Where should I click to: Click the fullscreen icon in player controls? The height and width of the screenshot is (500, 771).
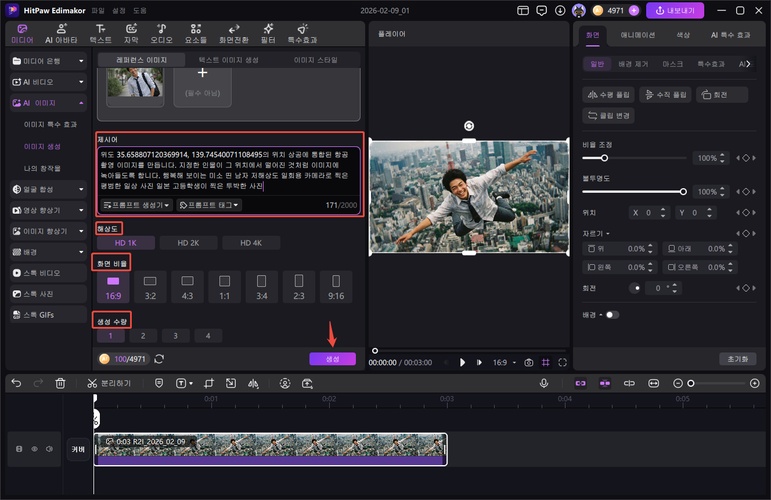point(563,362)
